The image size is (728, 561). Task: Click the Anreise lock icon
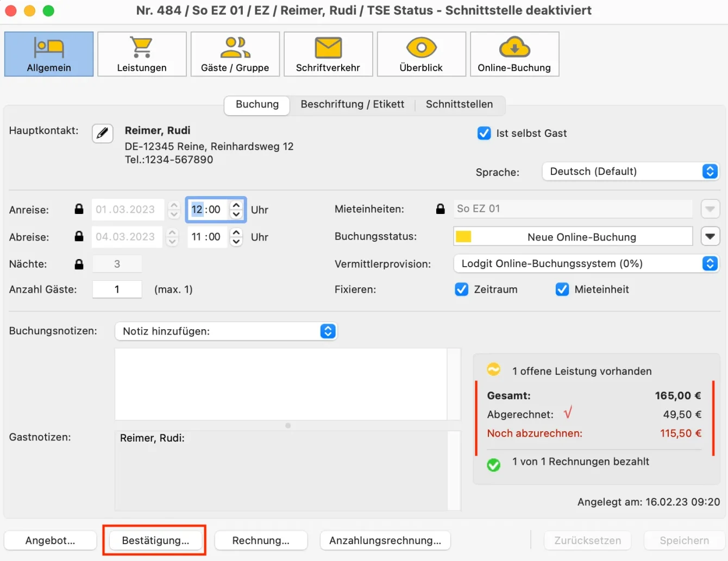coord(79,209)
